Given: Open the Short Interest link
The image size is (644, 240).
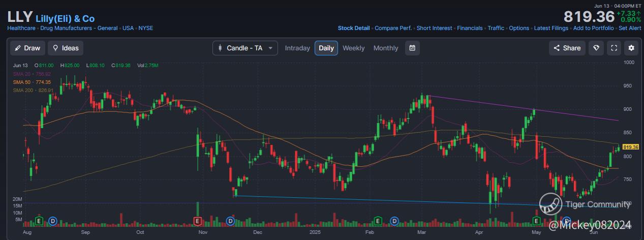Looking at the screenshot, I should [434, 28].
